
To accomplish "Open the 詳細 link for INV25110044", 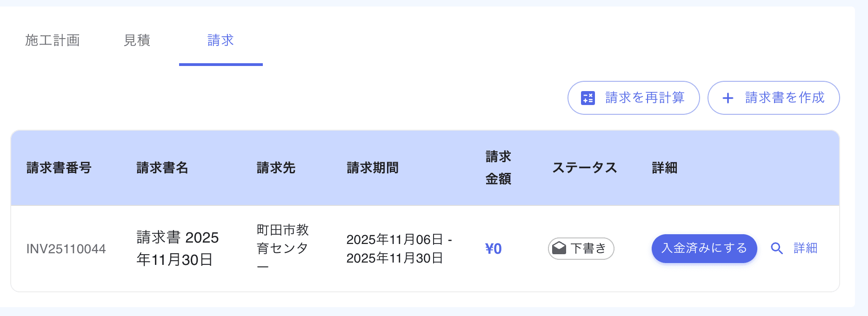I will 805,248.
